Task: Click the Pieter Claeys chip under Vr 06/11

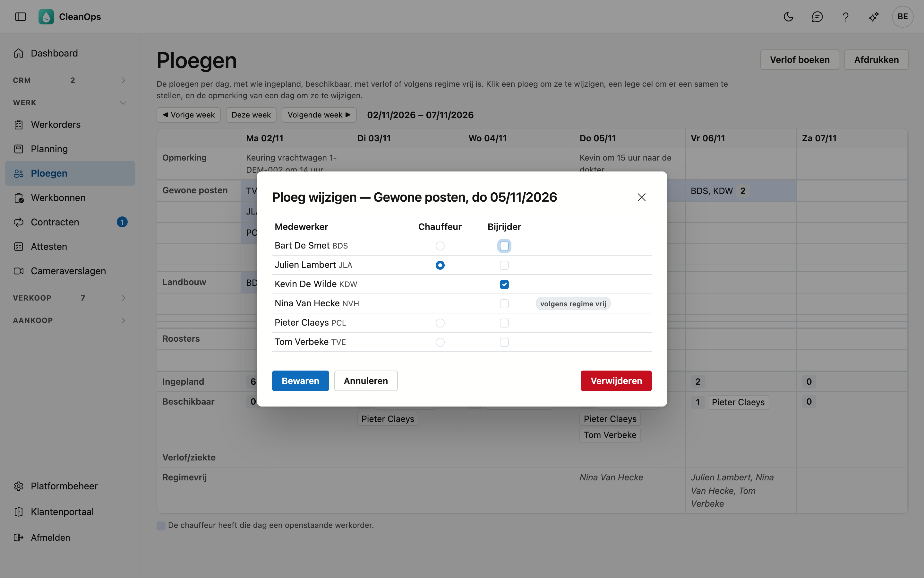Action: pyautogui.click(x=738, y=402)
